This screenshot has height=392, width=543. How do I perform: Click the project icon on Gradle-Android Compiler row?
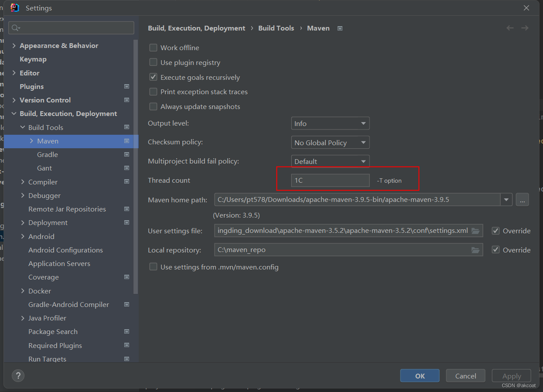pyautogui.click(x=126, y=304)
